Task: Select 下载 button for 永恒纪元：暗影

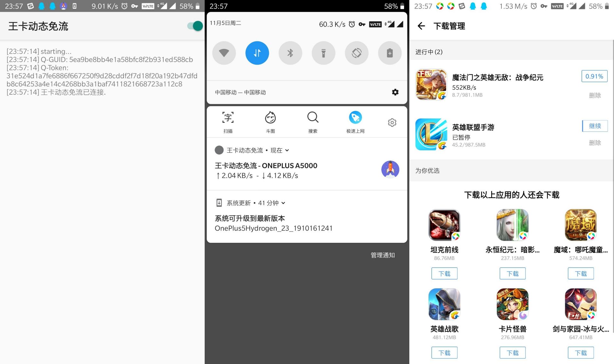Action: pos(512,273)
